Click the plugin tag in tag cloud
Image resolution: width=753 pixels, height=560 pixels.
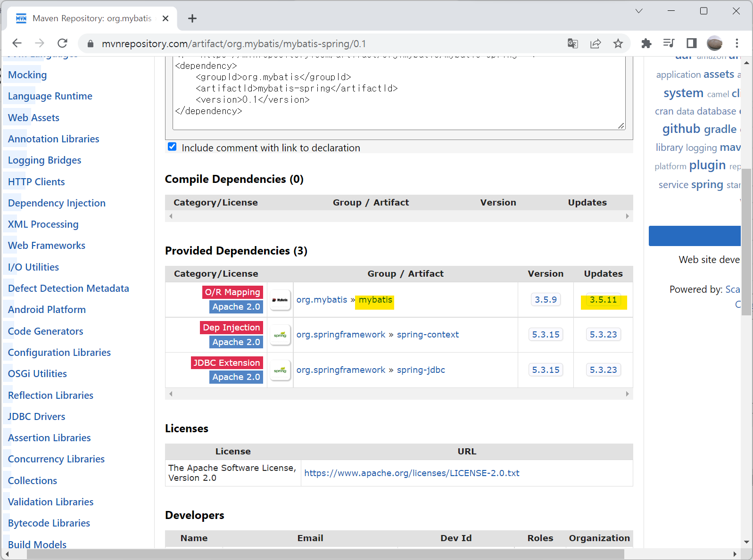(707, 165)
